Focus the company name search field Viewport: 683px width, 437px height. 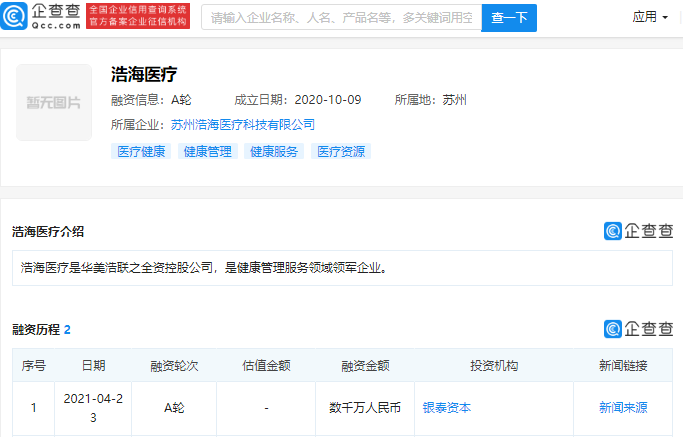[x=342, y=17]
